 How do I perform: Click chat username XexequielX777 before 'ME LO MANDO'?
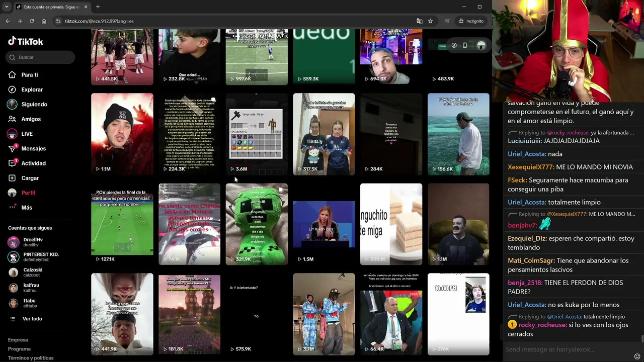click(x=531, y=167)
